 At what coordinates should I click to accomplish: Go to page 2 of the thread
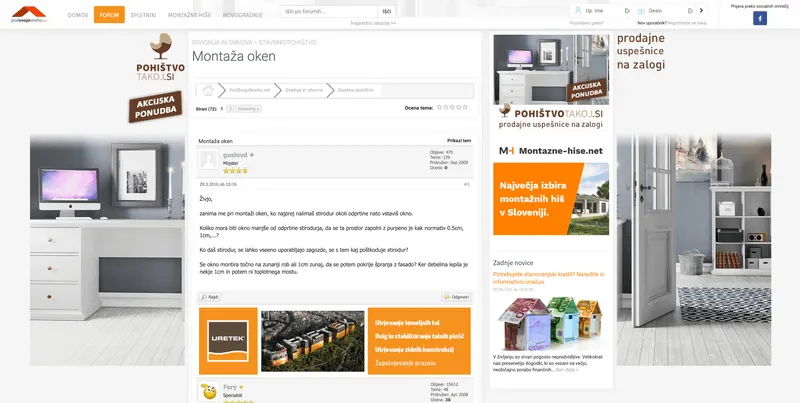click(230, 109)
